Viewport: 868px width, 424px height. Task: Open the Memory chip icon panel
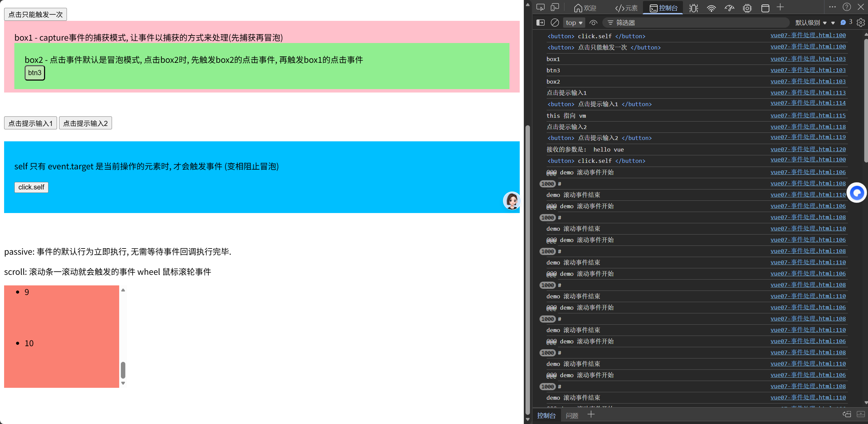pos(747,8)
